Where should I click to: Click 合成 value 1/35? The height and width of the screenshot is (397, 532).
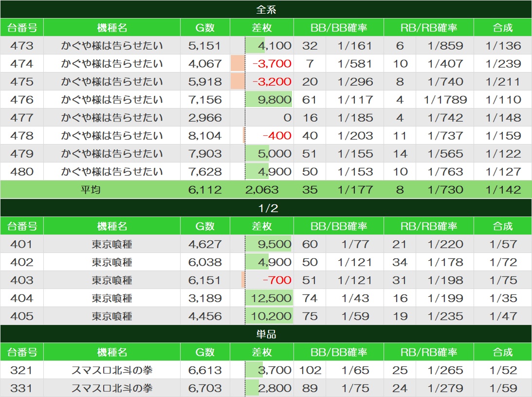[x=503, y=298]
